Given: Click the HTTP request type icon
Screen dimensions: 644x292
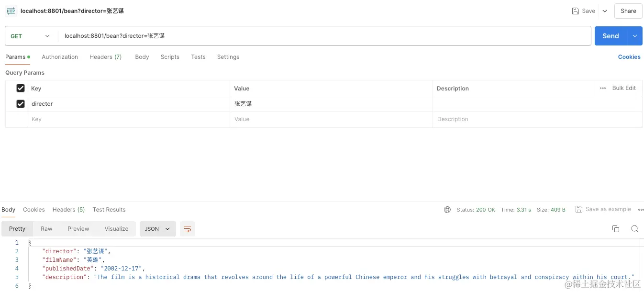Looking at the screenshot, I should pos(11,11).
